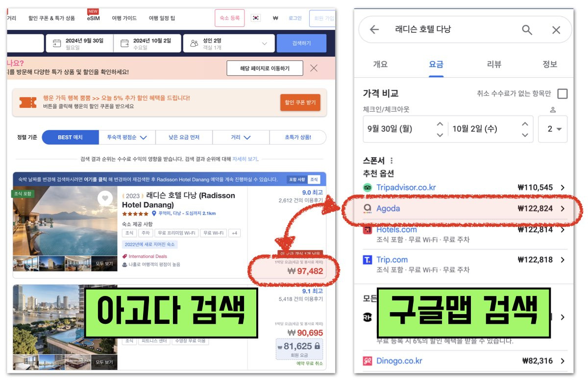Open the Dinogo.co.kr price listing
The height and width of the screenshot is (392, 588).
(x=465, y=361)
